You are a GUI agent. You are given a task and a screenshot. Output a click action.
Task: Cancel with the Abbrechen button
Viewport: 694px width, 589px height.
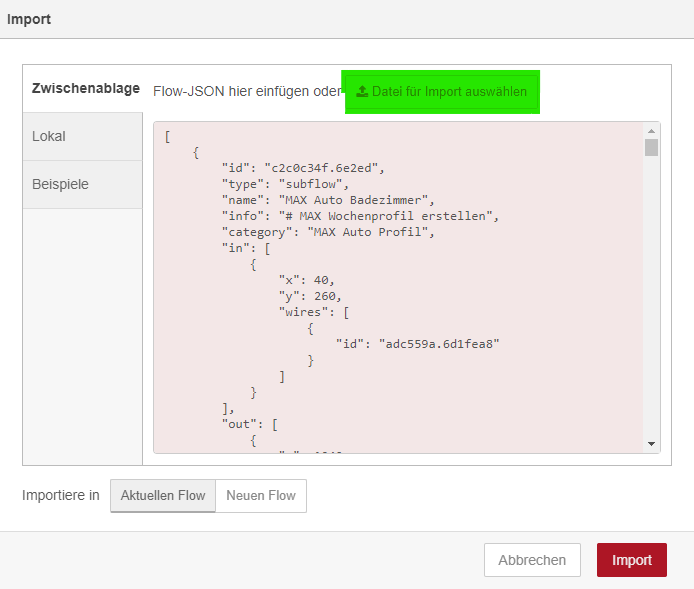pos(532,560)
